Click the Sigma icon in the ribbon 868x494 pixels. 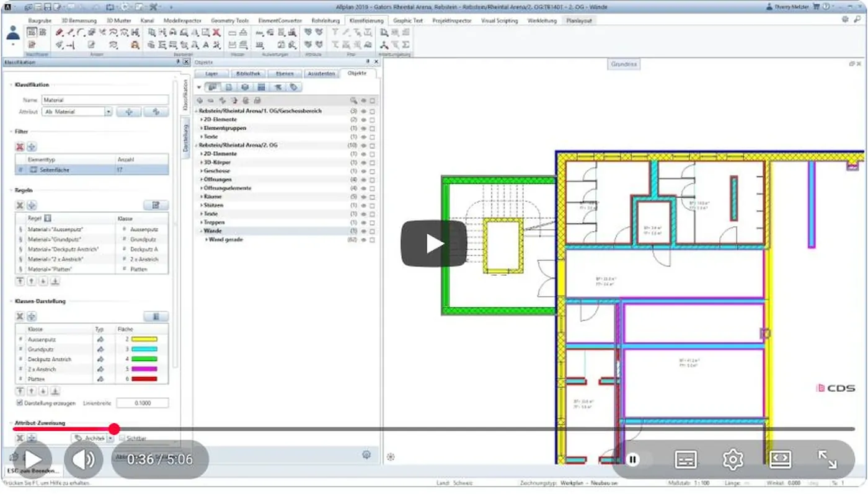406,45
